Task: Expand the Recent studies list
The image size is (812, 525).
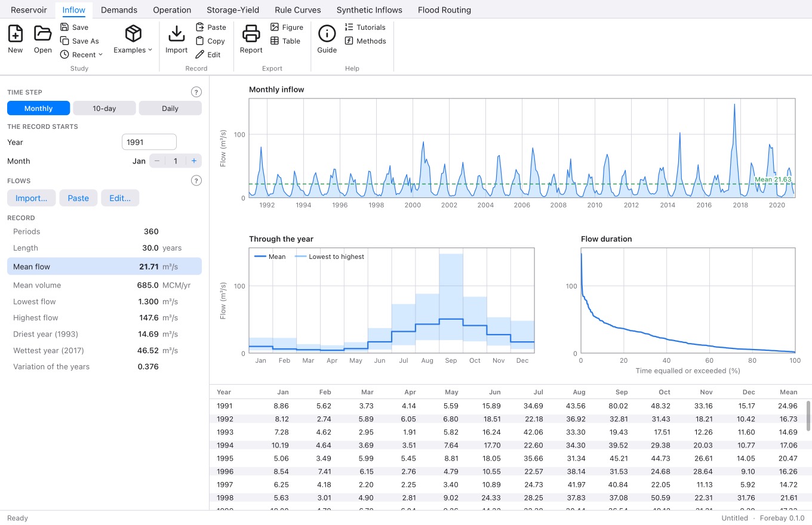Action: coord(82,55)
